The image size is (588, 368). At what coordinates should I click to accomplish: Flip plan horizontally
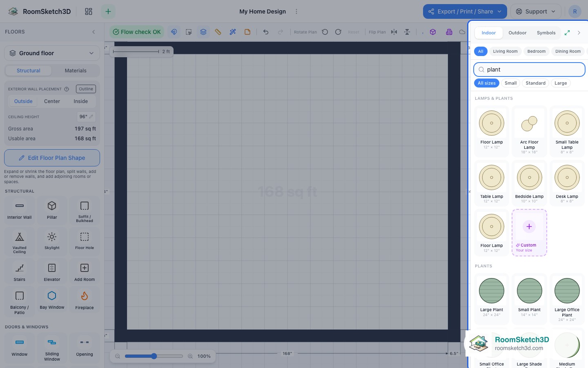pos(394,32)
